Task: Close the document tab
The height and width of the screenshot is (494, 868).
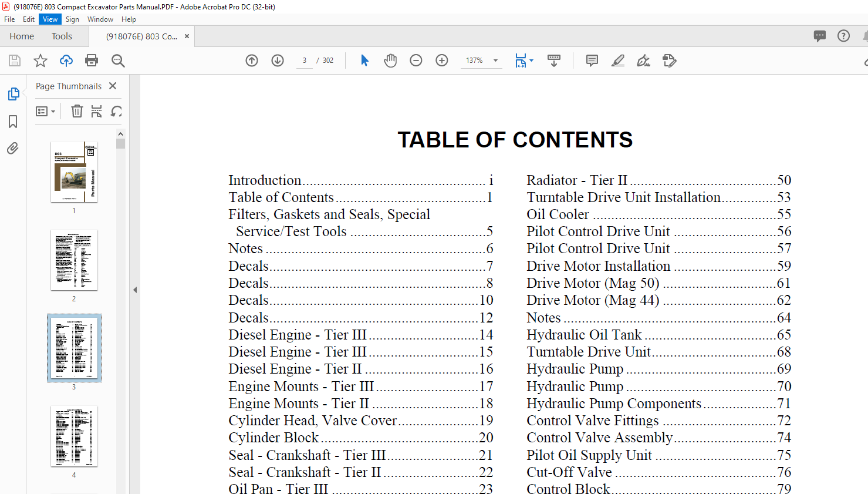Action: coord(187,36)
